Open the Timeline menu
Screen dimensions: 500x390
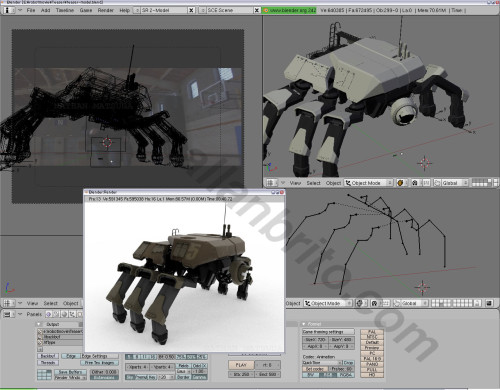click(65, 10)
